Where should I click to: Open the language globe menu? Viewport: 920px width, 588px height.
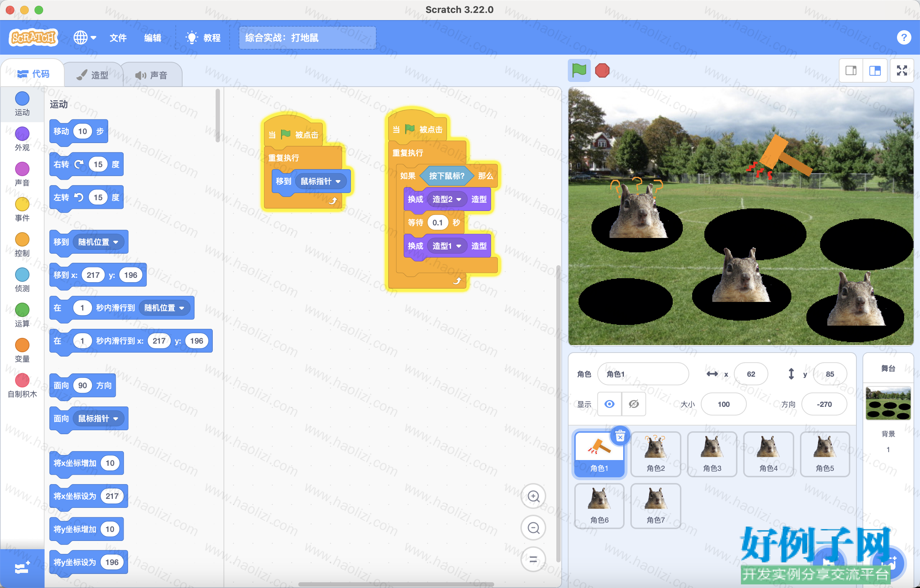click(x=85, y=37)
